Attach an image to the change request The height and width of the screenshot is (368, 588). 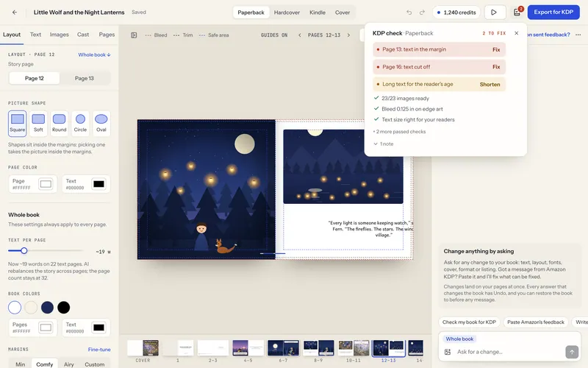(x=448, y=352)
